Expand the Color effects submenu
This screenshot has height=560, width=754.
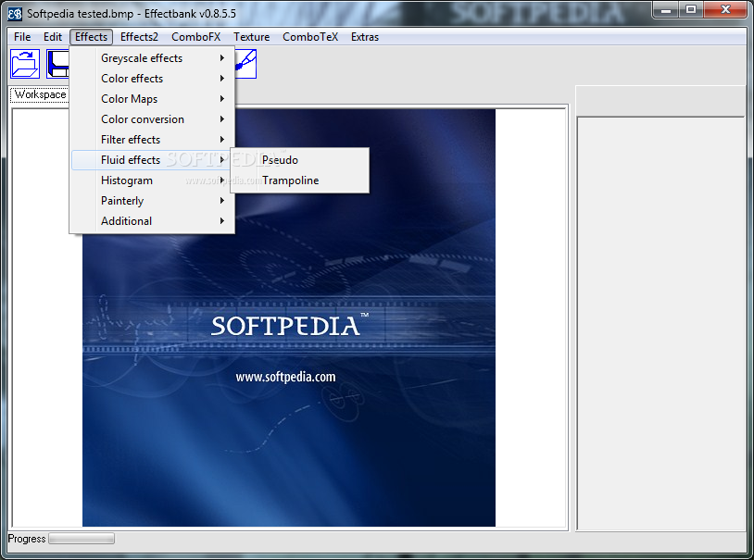(153, 79)
